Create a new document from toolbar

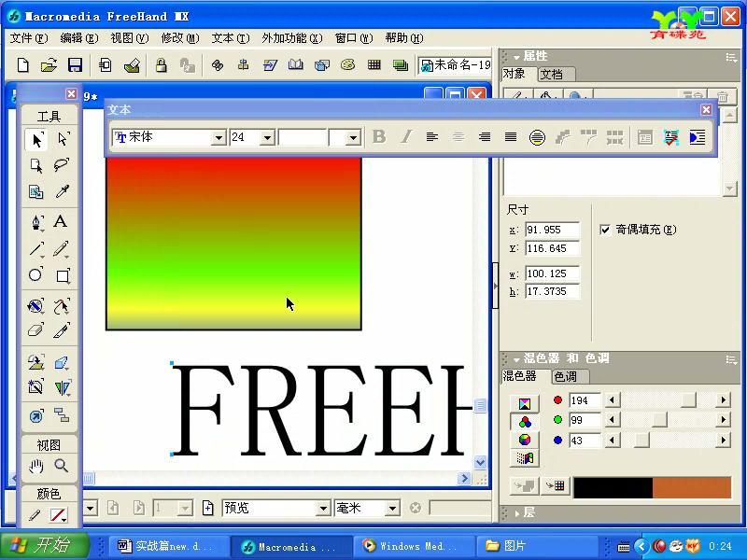pos(22,64)
